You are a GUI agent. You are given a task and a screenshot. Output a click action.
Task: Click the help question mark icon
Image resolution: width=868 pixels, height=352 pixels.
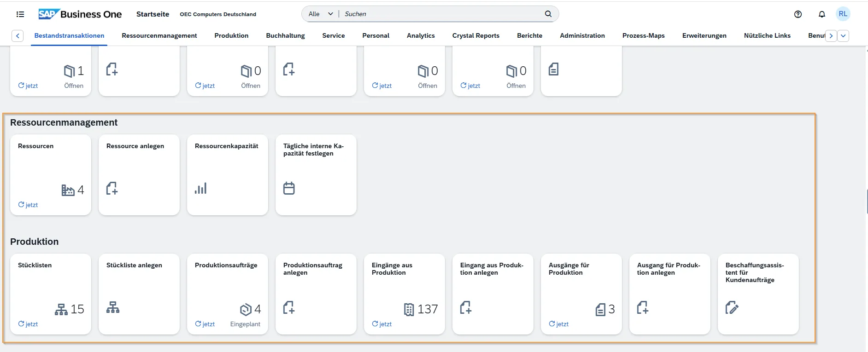point(798,14)
